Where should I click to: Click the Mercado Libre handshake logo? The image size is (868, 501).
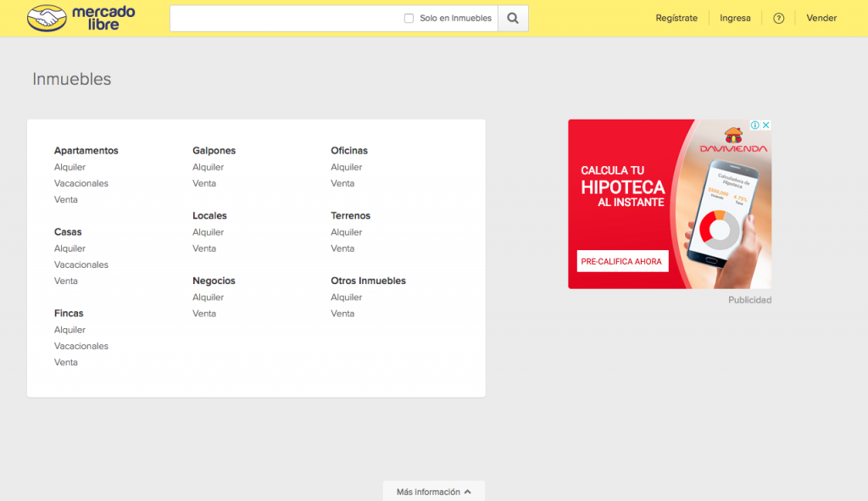point(47,19)
